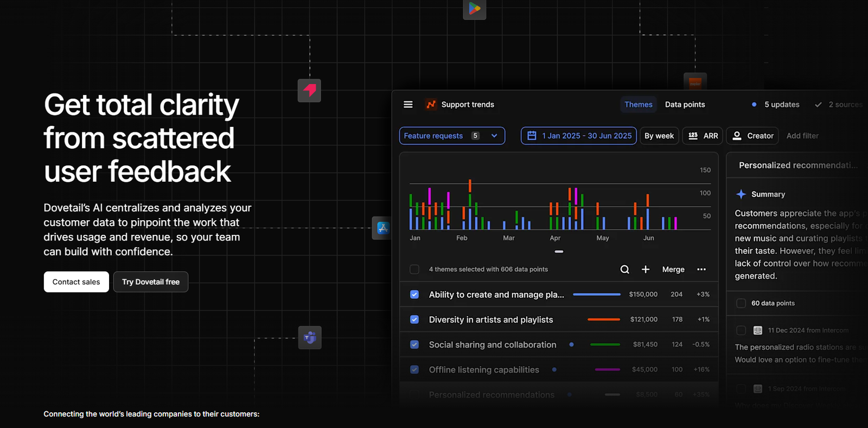Click the Contact sales button
Screen dimensions: 868x428
[x=76, y=282]
